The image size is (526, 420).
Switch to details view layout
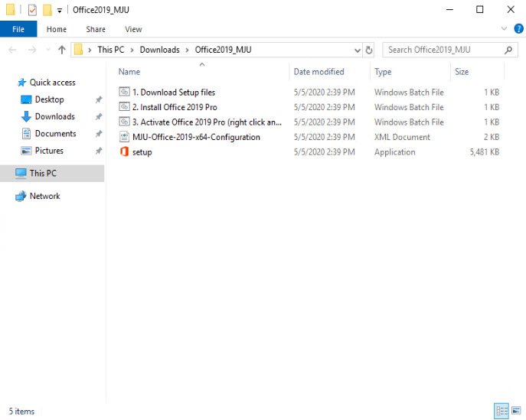501,412
